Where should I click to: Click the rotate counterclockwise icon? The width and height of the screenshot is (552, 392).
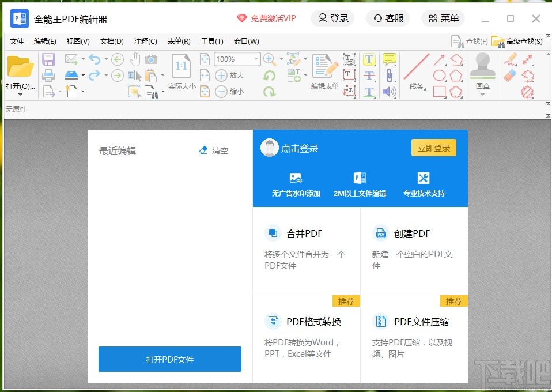(269, 76)
